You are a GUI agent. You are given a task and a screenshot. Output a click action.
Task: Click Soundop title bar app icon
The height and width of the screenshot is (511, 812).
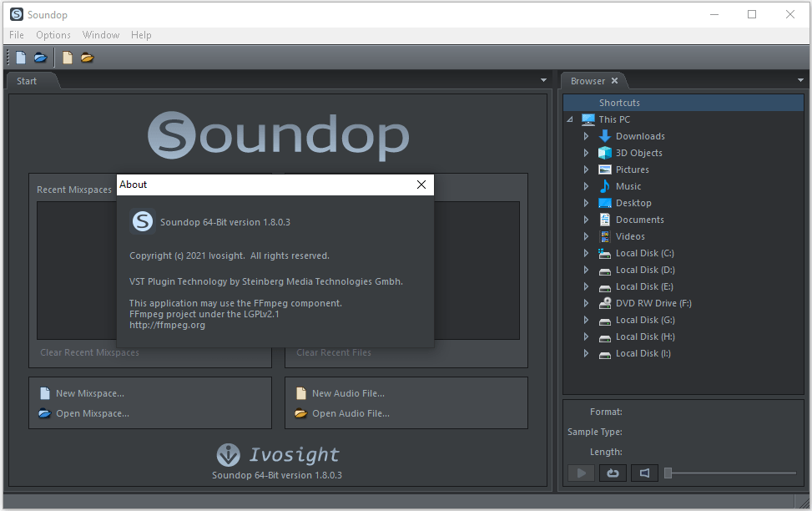point(17,14)
